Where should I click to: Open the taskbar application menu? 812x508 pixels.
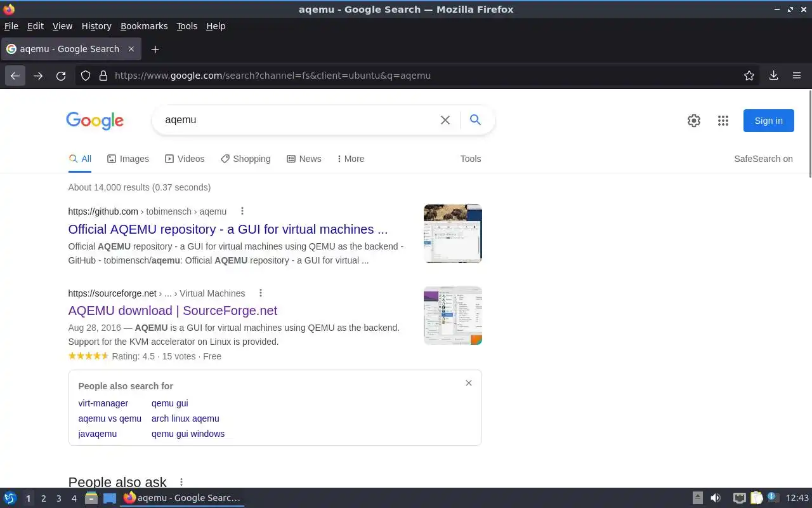click(x=10, y=498)
